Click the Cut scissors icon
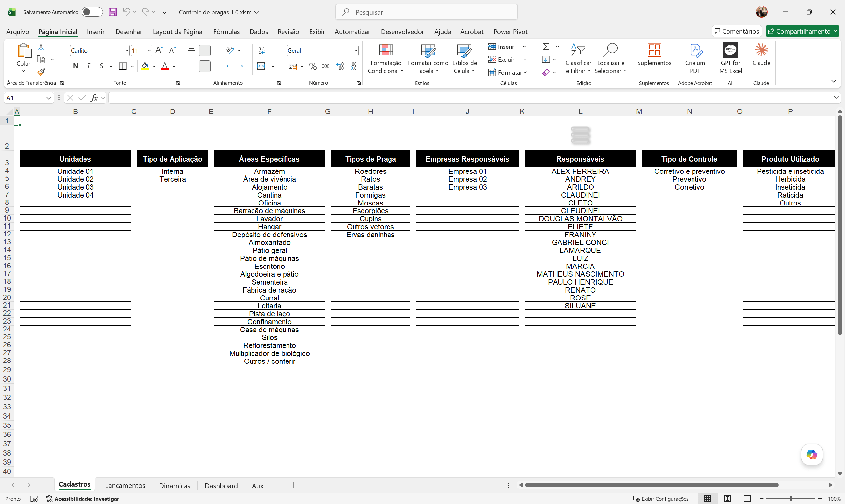 click(x=41, y=47)
